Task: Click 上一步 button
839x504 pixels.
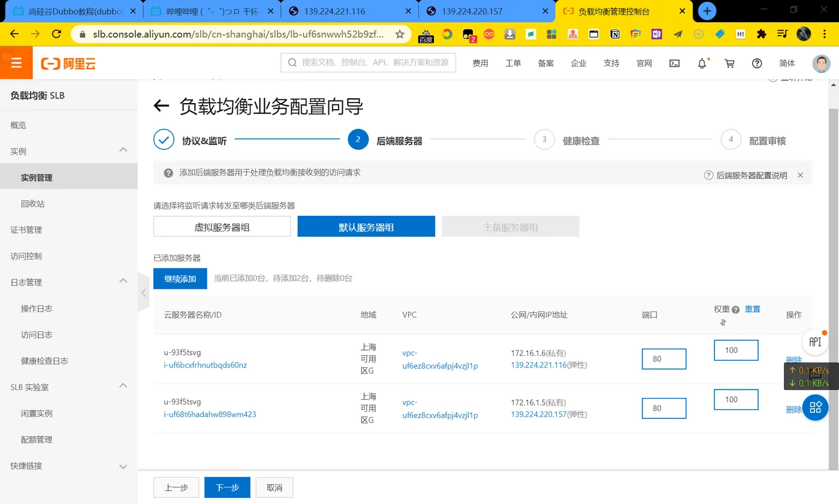Action: (x=176, y=488)
